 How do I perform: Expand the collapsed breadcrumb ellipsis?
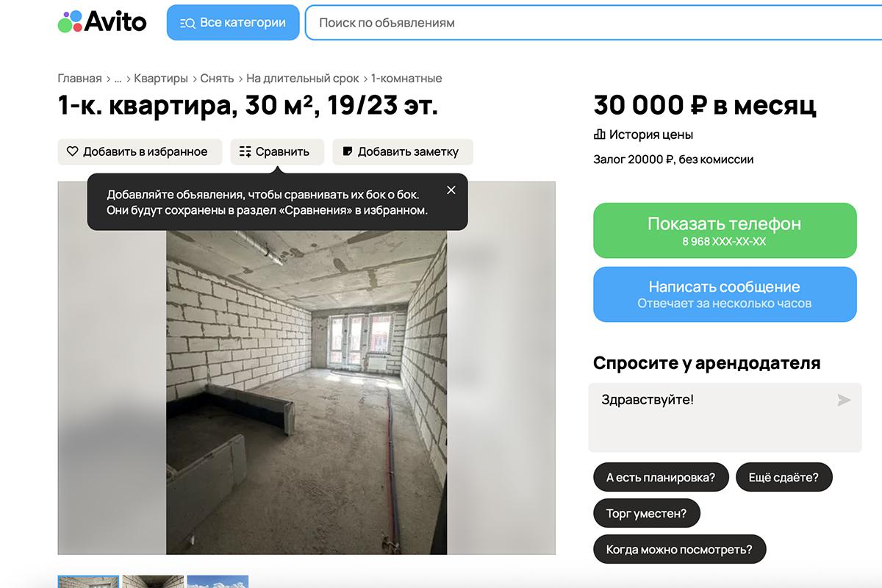(118, 78)
